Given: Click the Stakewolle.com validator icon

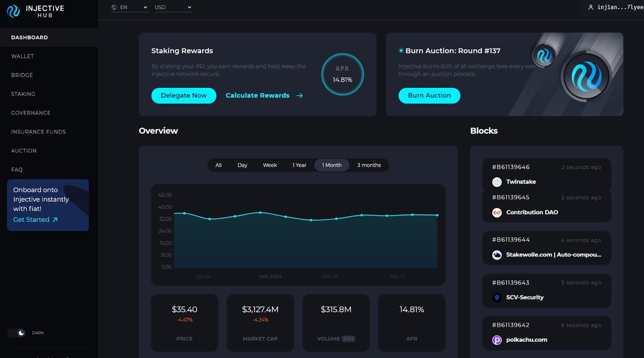Looking at the screenshot, I should pyautogui.click(x=497, y=255).
